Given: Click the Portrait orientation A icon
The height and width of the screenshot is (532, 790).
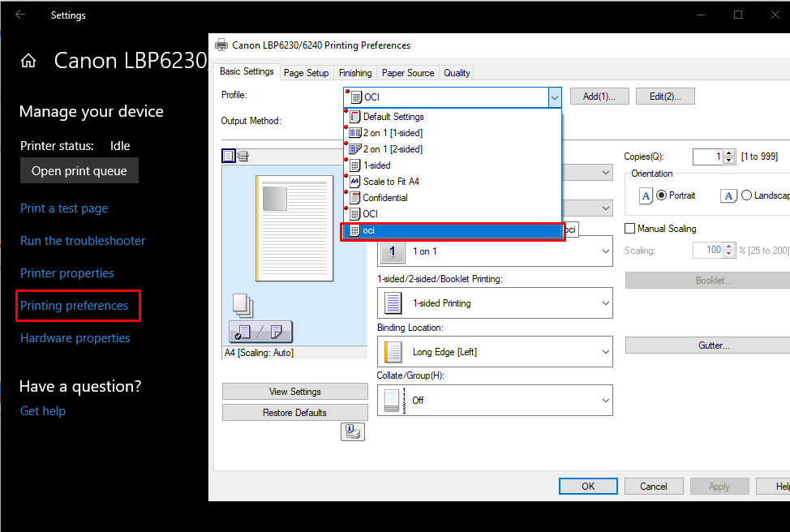Looking at the screenshot, I should pyautogui.click(x=646, y=195).
